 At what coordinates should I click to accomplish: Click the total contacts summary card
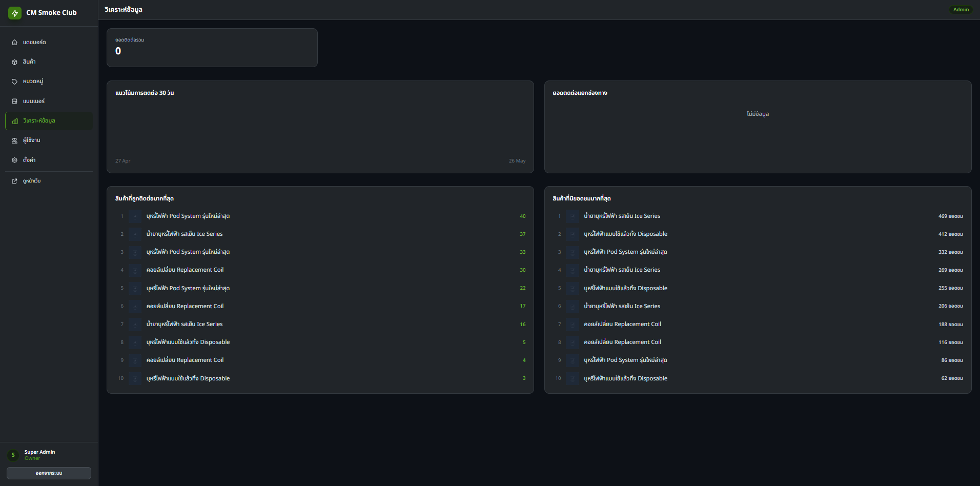click(x=212, y=48)
